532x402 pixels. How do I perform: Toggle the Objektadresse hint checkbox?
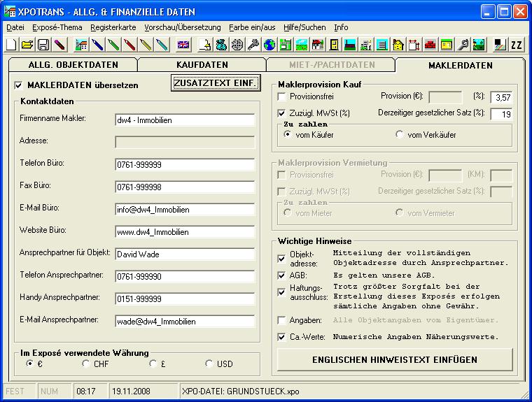click(281, 259)
